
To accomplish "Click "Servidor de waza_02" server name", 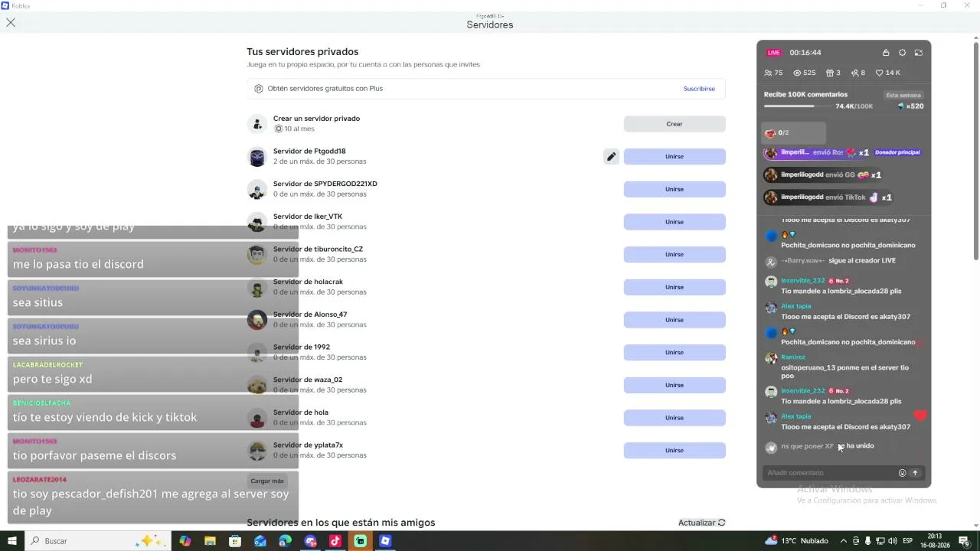I will coord(308,380).
